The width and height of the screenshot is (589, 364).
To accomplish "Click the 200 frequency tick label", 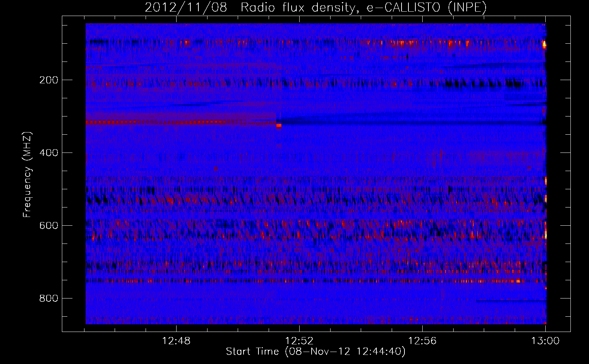I will 49,80.
